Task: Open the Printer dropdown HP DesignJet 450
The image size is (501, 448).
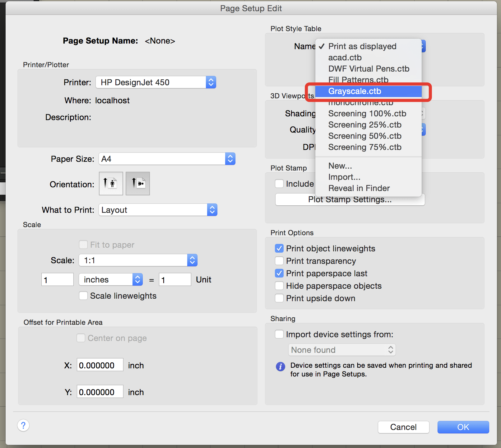Action: point(156,82)
